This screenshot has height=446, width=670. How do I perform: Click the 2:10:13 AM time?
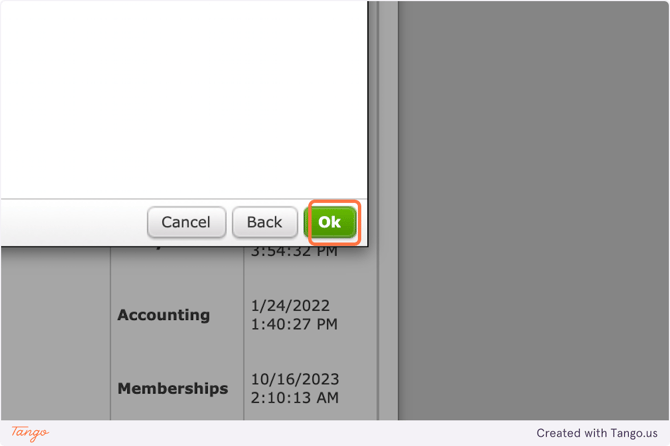pos(296,398)
